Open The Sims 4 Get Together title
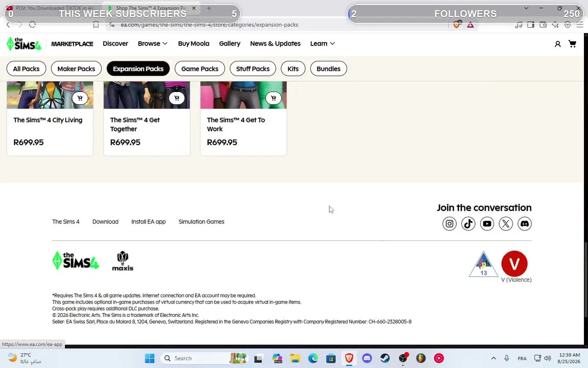 (135, 124)
